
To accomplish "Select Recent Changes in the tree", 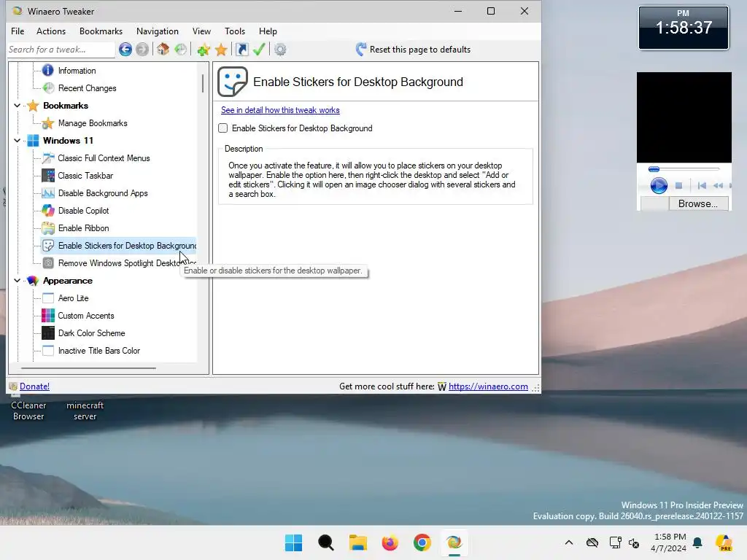I will (88, 88).
